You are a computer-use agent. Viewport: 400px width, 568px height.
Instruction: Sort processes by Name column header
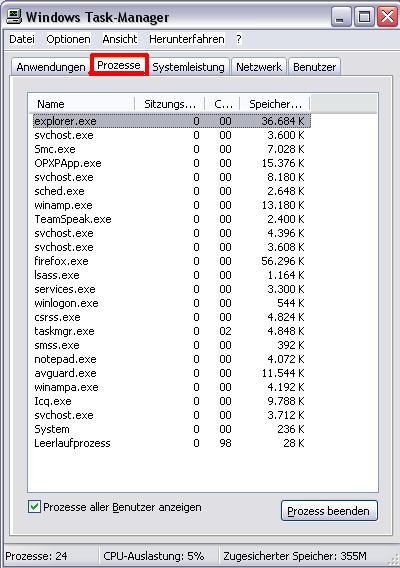click(x=81, y=104)
